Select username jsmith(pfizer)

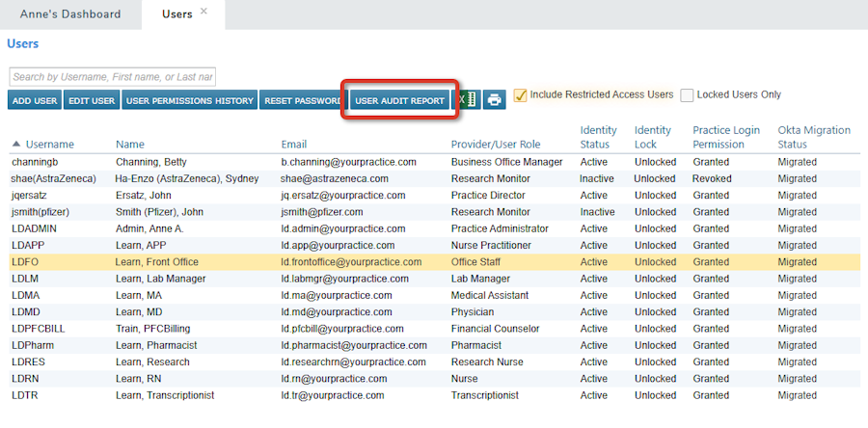click(x=41, y=212)
